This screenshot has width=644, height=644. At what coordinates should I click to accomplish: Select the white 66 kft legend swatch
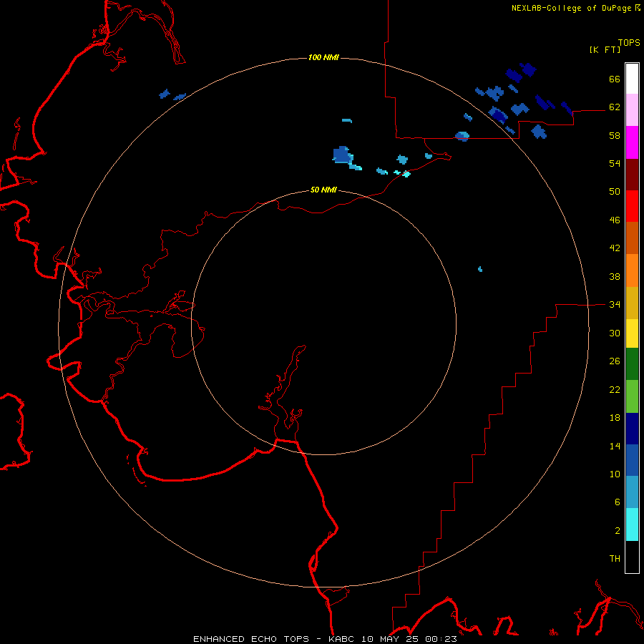coord(632,79)
